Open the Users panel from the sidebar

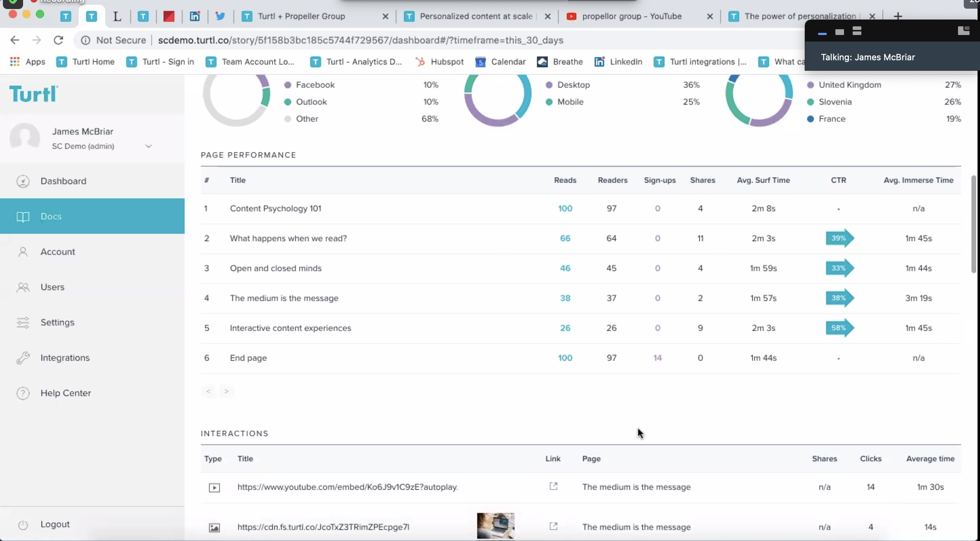click(x=52, y=287)
